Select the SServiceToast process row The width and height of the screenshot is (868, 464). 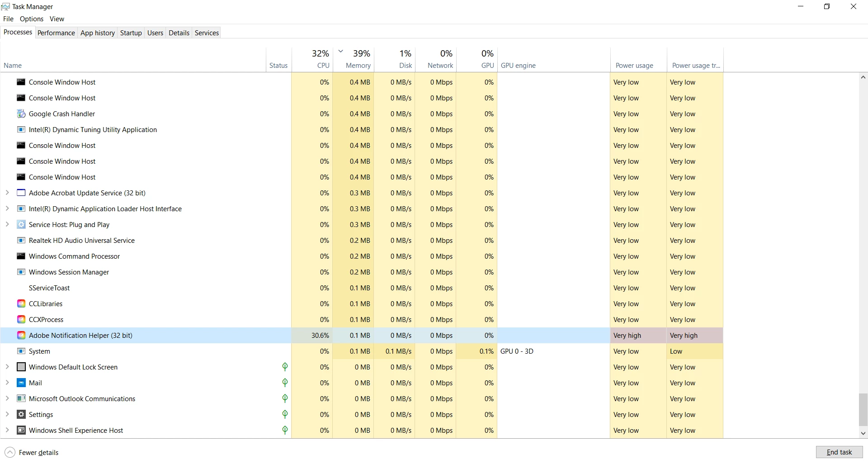point(362,288)
